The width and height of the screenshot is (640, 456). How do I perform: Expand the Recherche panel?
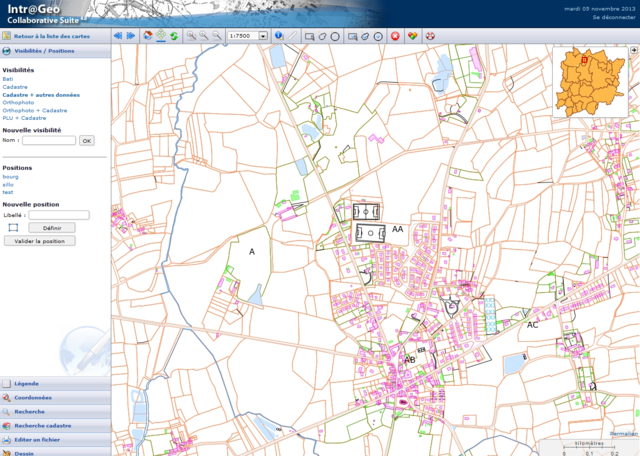[55, 412]
